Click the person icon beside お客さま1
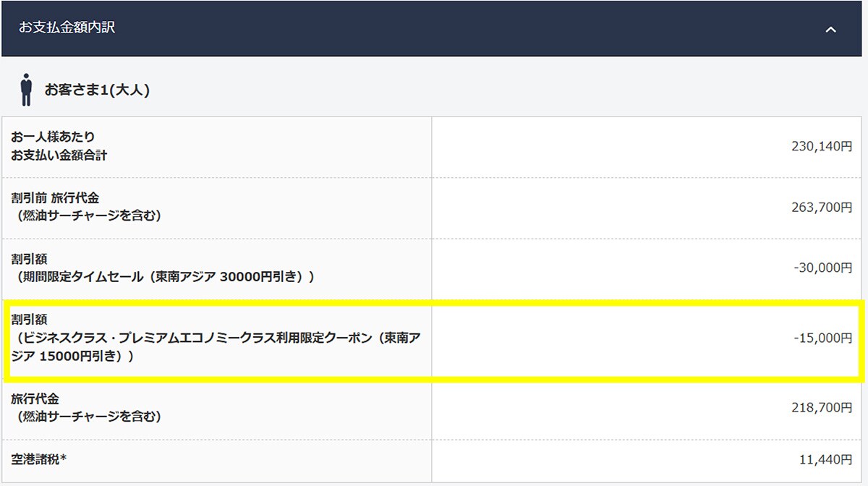This screenshot has height=486, width=868. pos(27,90)
